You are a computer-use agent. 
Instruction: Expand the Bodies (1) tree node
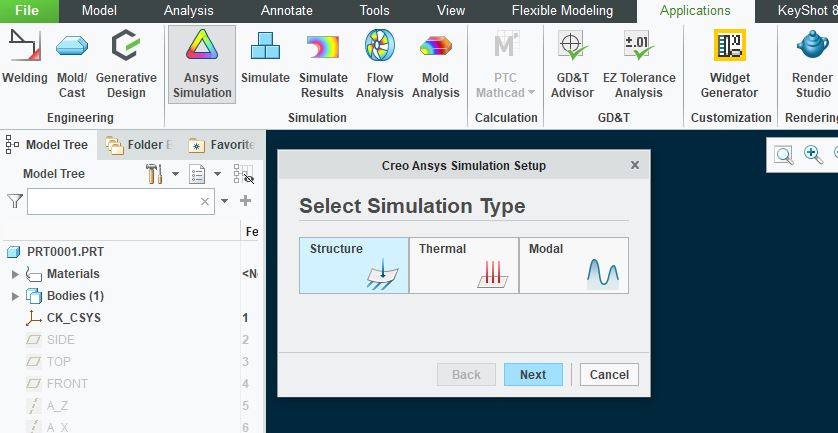(15, 296)
